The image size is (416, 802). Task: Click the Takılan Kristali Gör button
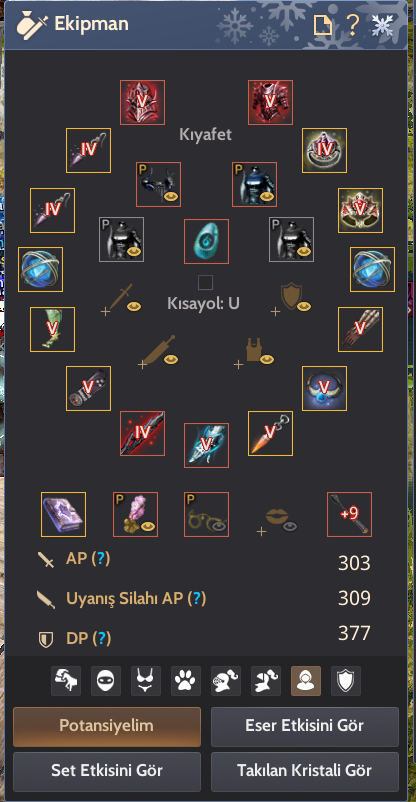pyautogui.click(x=305, y=771)
